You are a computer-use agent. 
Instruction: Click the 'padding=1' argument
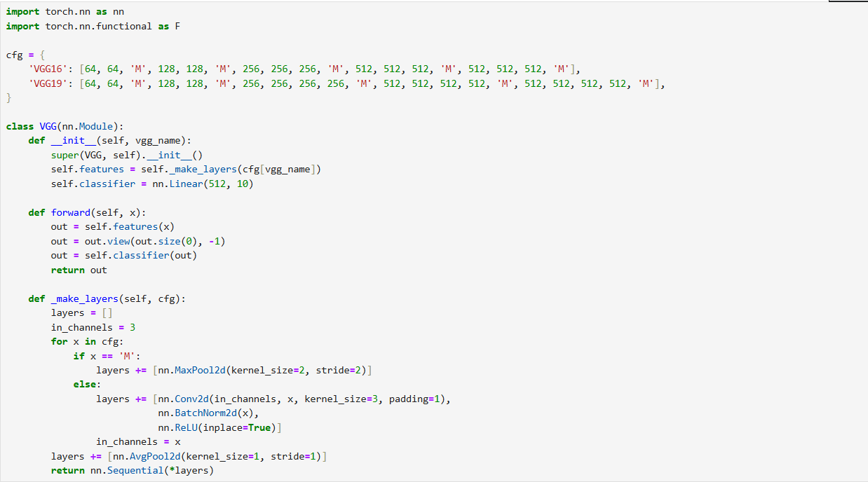pyautogui.click(x=414, y=399)
